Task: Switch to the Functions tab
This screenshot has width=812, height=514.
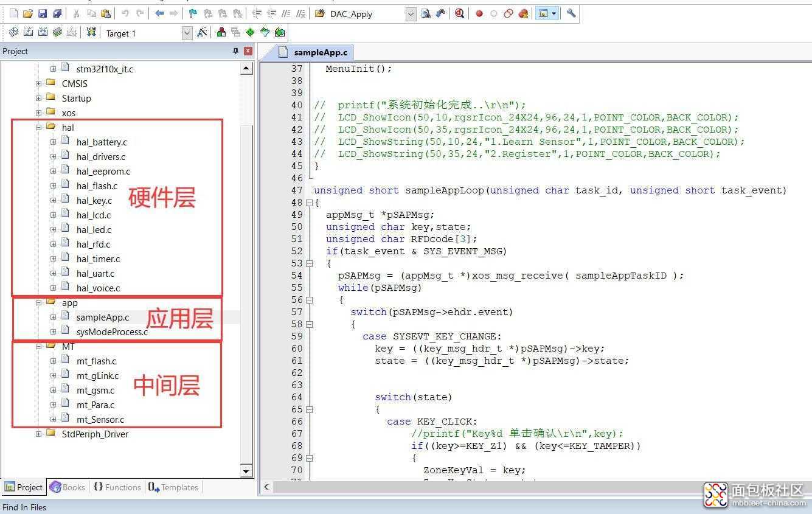Action: tap(117, 487)
